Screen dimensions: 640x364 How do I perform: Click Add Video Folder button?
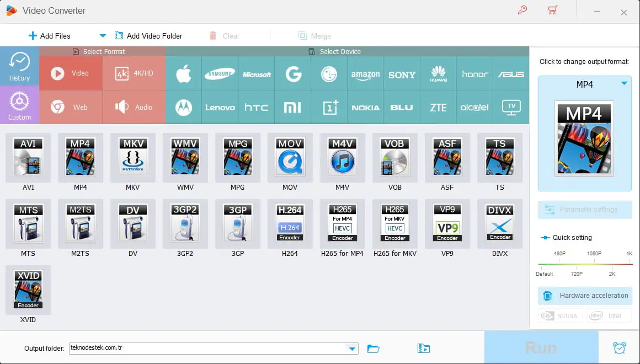click(148, 36)
